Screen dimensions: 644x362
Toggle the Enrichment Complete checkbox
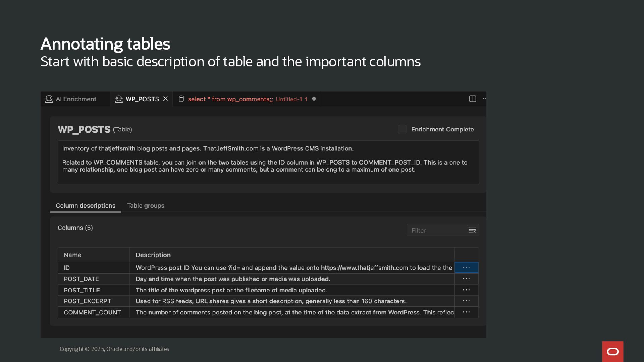(x=402, y=129)
